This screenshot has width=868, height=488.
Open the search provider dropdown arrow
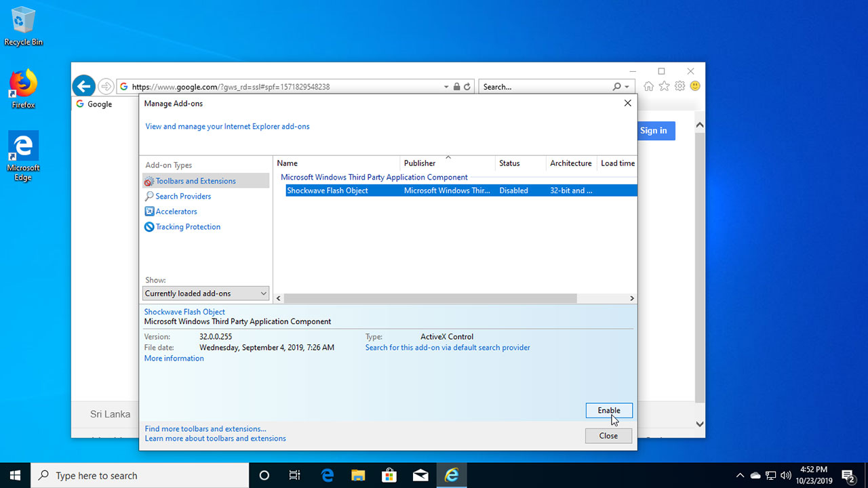click(x=627, y=87)
